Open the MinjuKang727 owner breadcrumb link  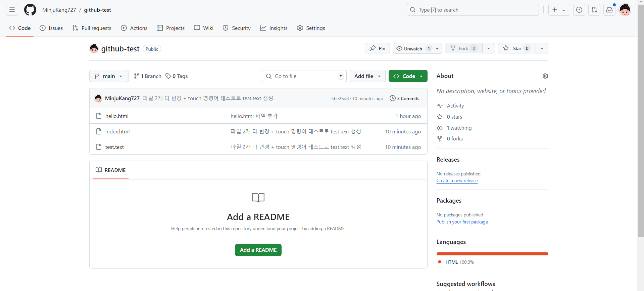59,10
